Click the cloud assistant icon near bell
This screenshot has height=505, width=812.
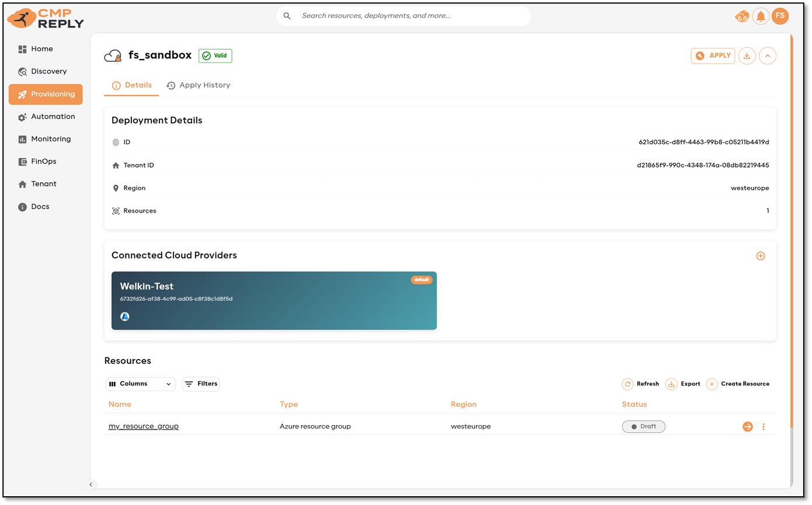[x=741, y=16]
